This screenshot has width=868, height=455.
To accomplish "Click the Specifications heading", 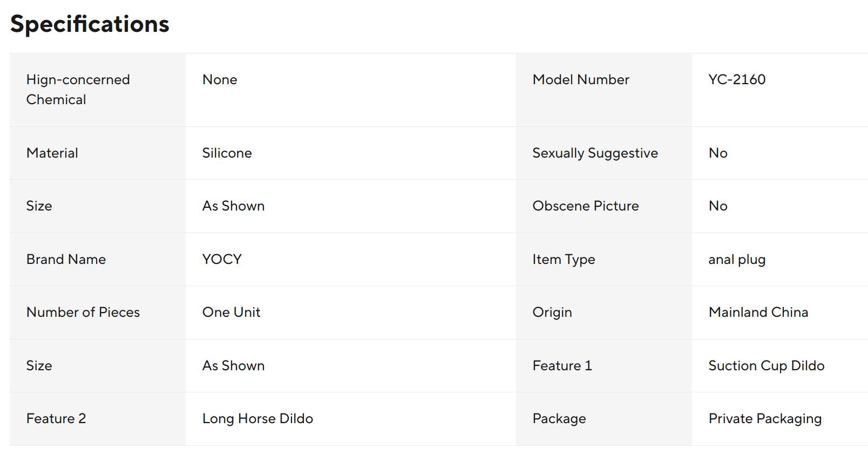I will (x=90, y=24).
